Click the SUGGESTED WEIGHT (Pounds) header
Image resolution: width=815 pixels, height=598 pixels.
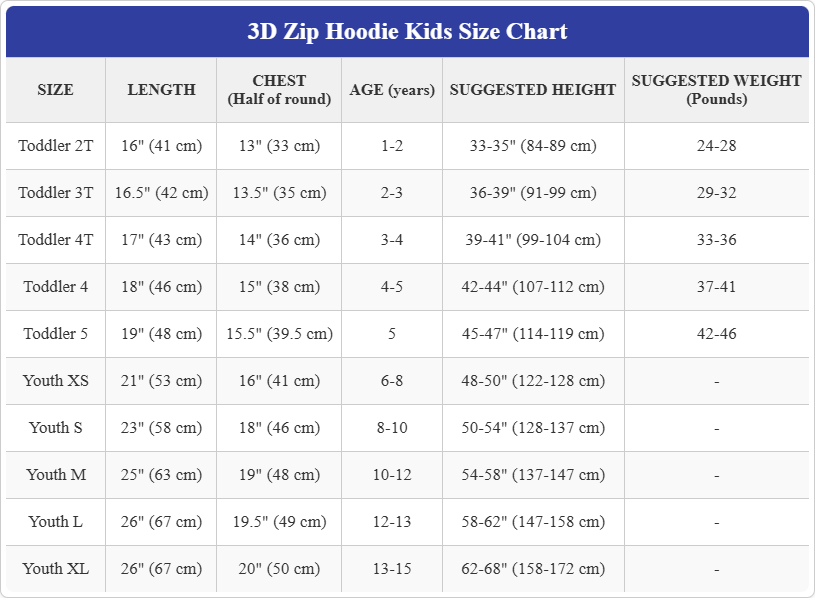coord(716,90)
